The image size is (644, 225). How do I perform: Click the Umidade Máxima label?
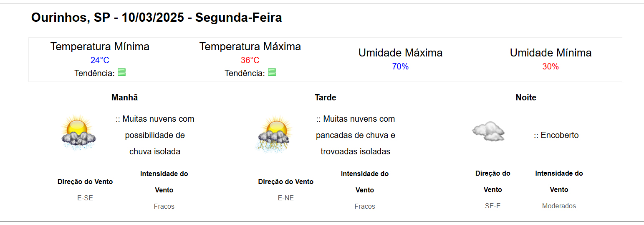pyautogui.click(x=400, y=53)
